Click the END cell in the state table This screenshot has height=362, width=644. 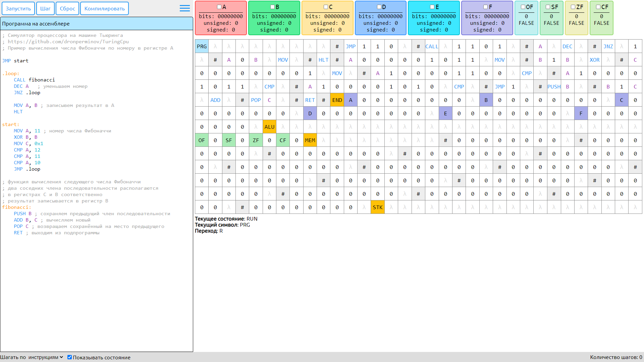click(337, 100)
